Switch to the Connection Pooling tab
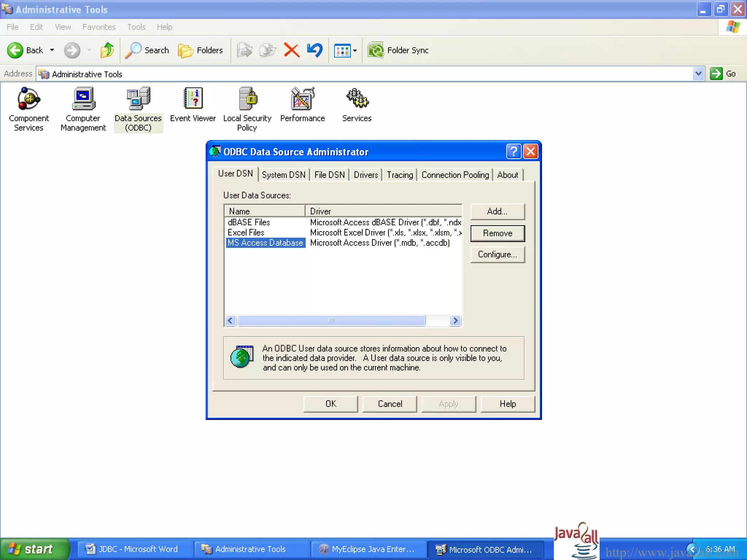 455,175
